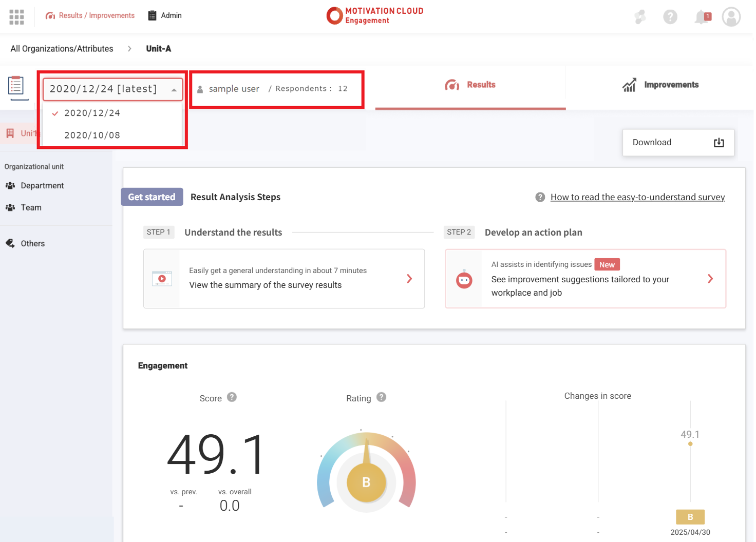This screenshot has height=542, width=756.
Task: Open the user profile avatar icon
Action: pos(731,17)
